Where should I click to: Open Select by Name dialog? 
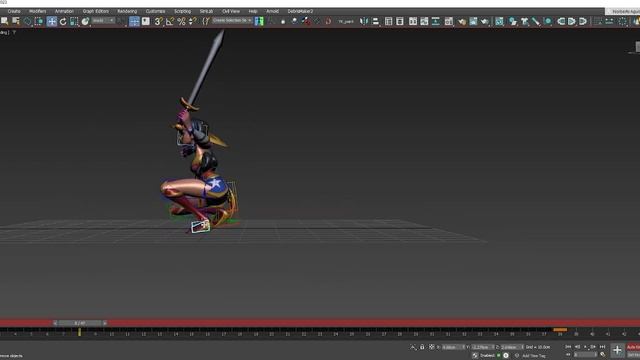pyautogui.click(x=16, y=21)
